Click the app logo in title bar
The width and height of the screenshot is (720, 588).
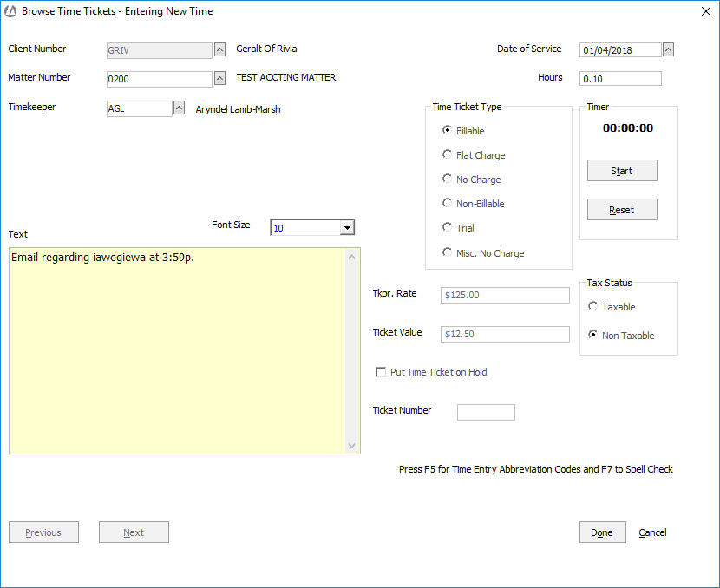[x=10, y=11]
